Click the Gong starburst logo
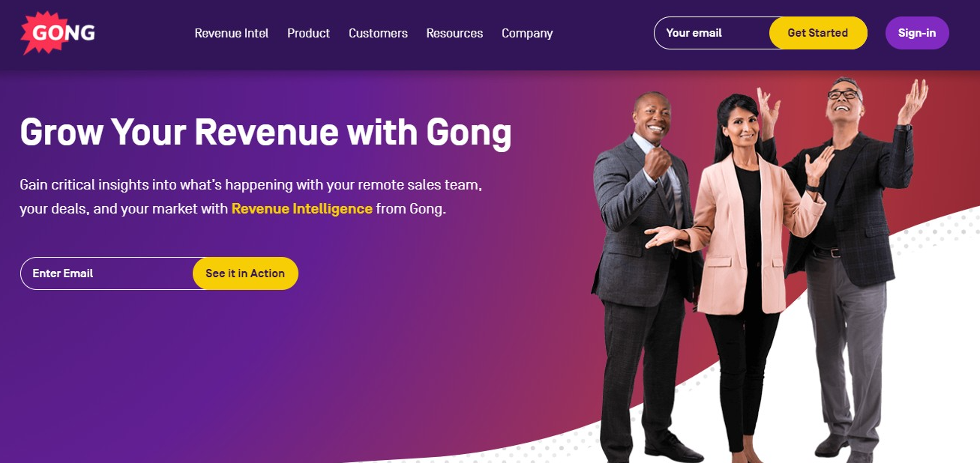 (x=58, y=33)
